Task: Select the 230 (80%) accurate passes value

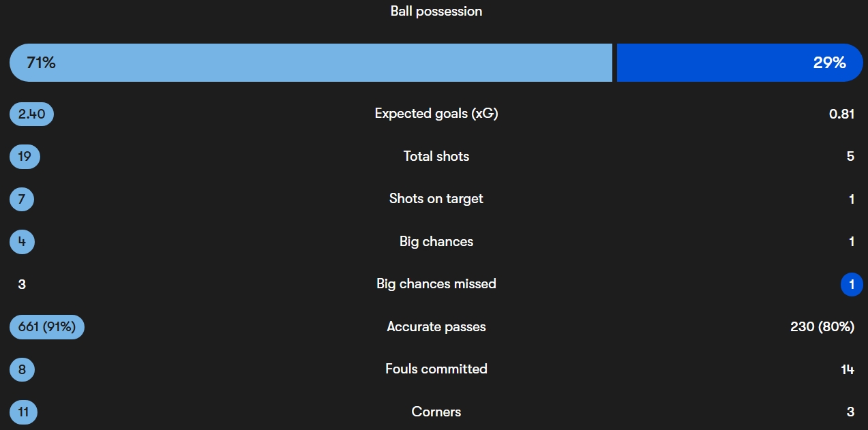Action: pos(822,327)
